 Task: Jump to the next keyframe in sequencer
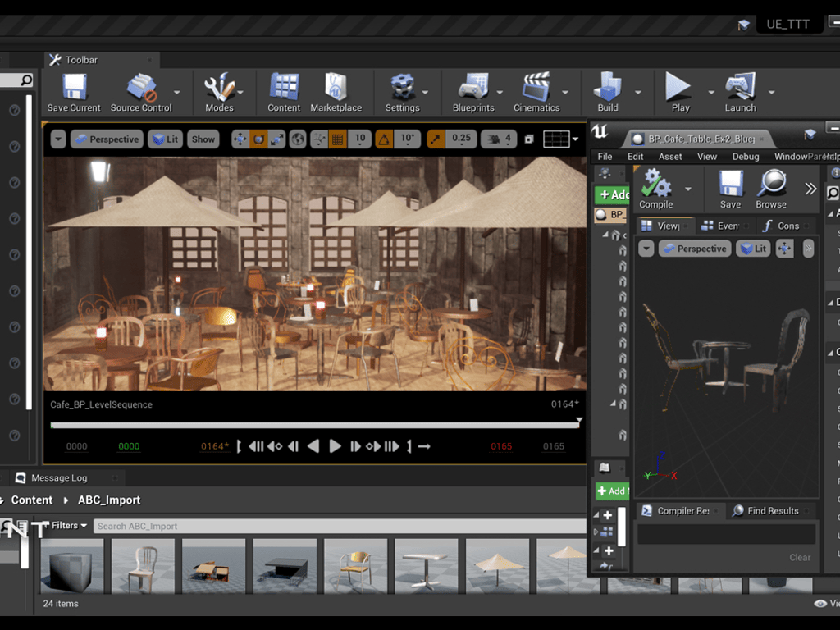click(x=373, y=446)
